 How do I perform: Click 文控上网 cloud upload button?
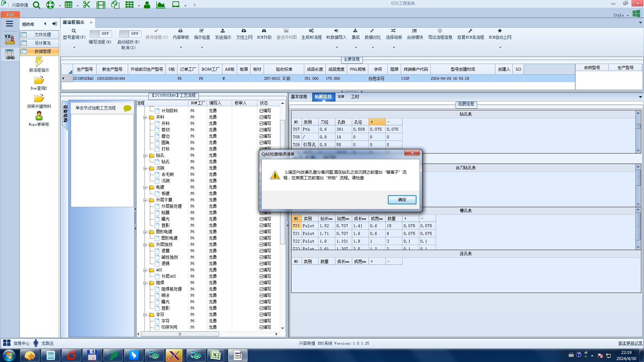coord(244,34)
